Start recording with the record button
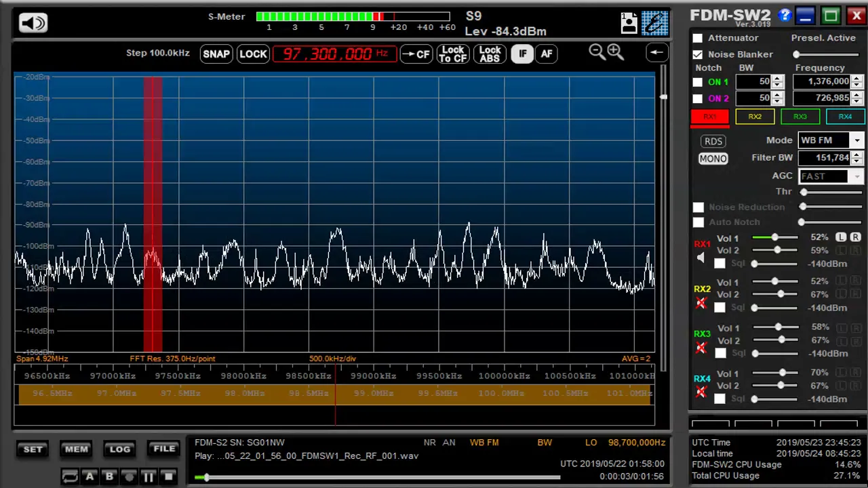The height and width of the screenshot is (488, 868). click(x=129, y=476)
